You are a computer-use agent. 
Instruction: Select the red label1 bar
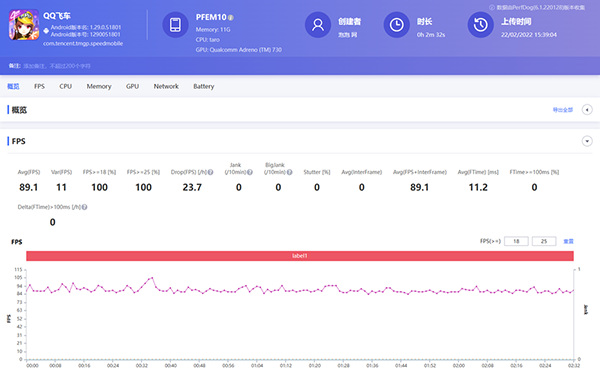pos(300,256)
